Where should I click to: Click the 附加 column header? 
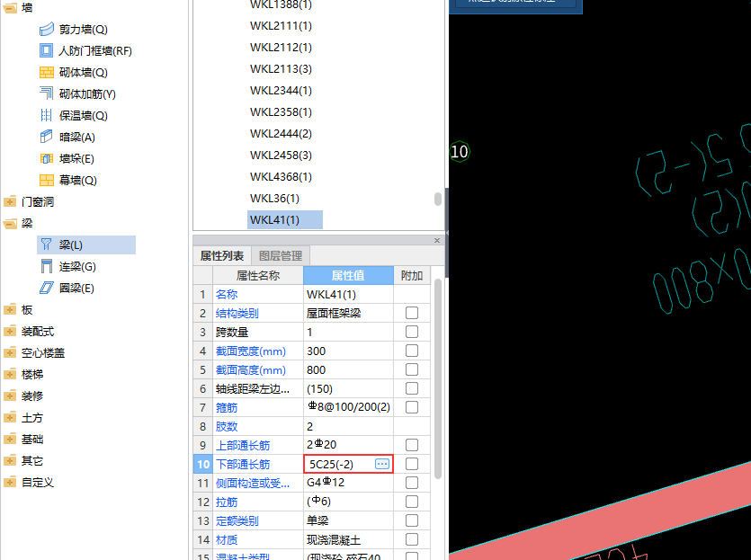[x=412, y=276]
